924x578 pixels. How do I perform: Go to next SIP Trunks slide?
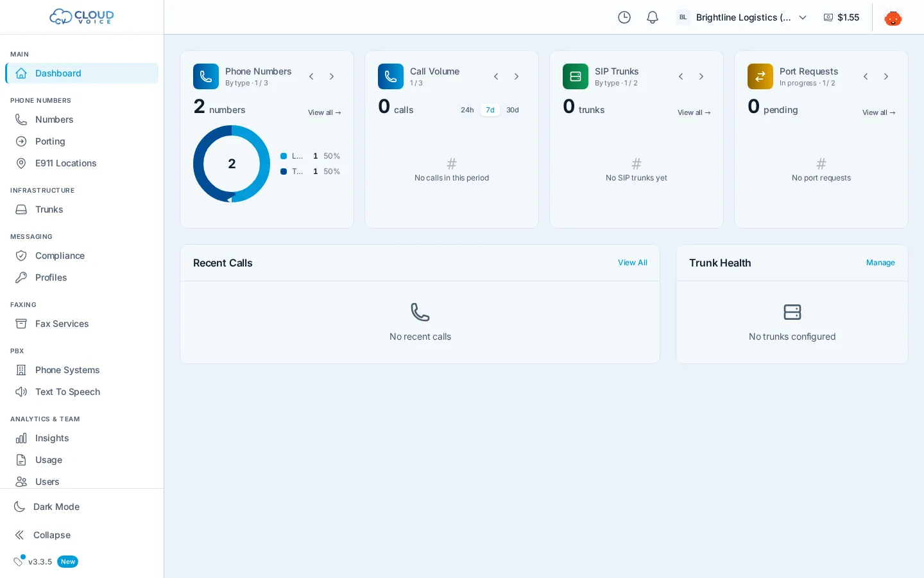[701, 76]
